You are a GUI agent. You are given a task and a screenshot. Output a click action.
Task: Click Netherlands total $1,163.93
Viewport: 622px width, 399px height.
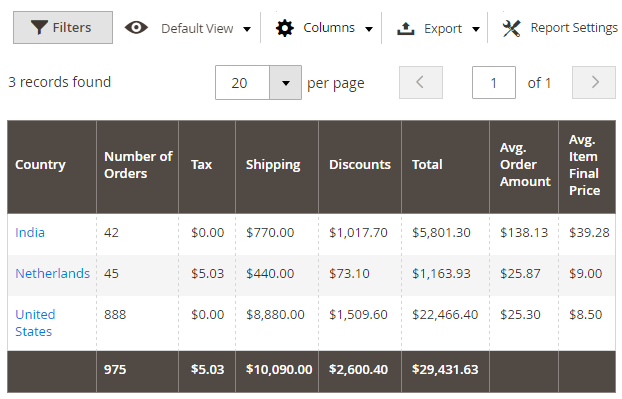click(x=441, y=273)
